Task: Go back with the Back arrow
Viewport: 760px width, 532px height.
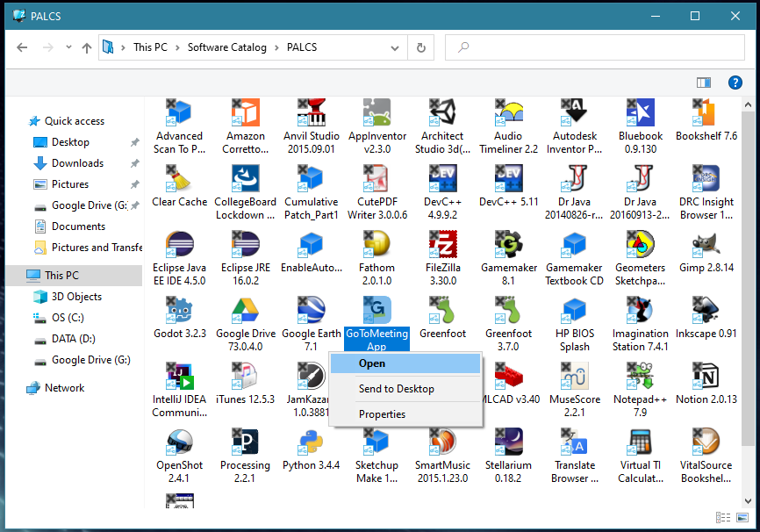Action: point(22,47)
